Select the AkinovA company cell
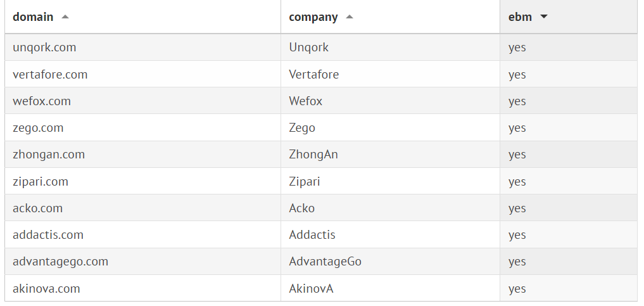This screenshot has height=306, width=644. 311,289
